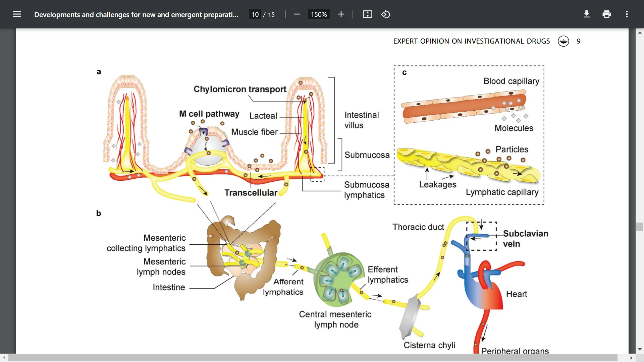The image size is (644, 362).
Task: Edit the 150% zoom level field
Action: [x=319, y=14]
